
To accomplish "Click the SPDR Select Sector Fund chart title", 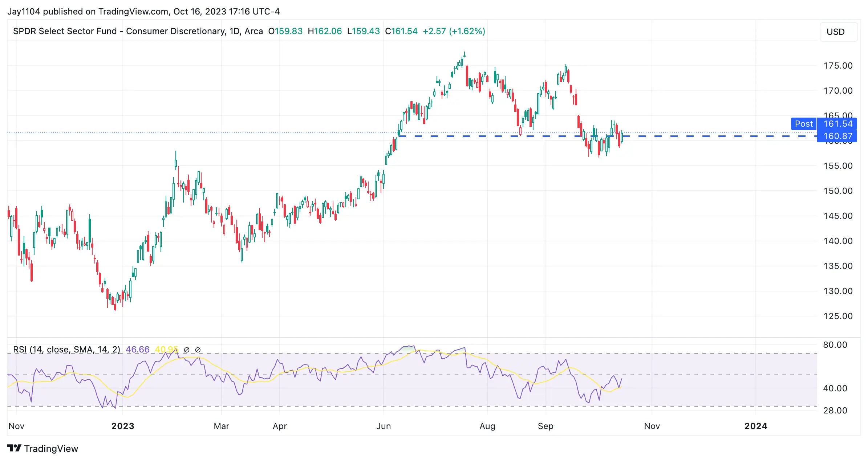I will (x=138, y=31).
